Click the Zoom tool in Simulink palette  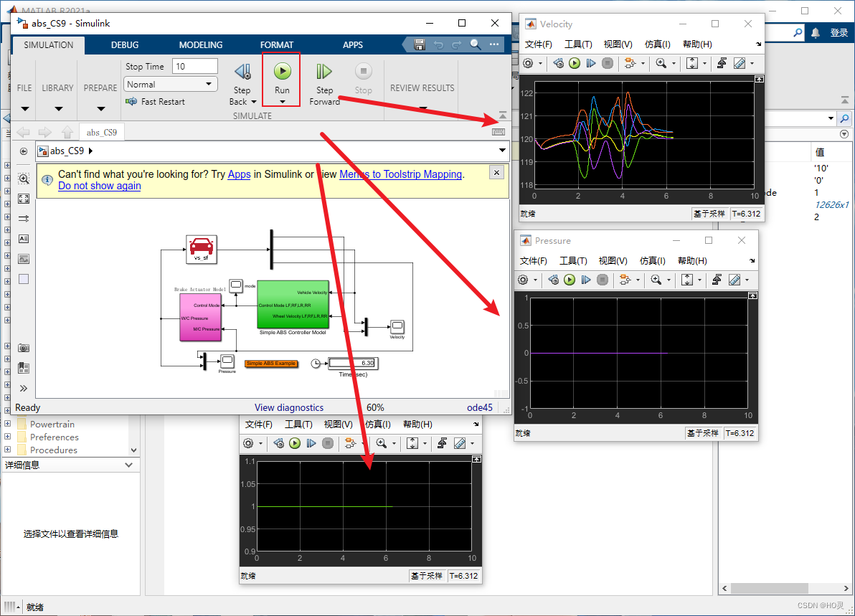[24, 179]
